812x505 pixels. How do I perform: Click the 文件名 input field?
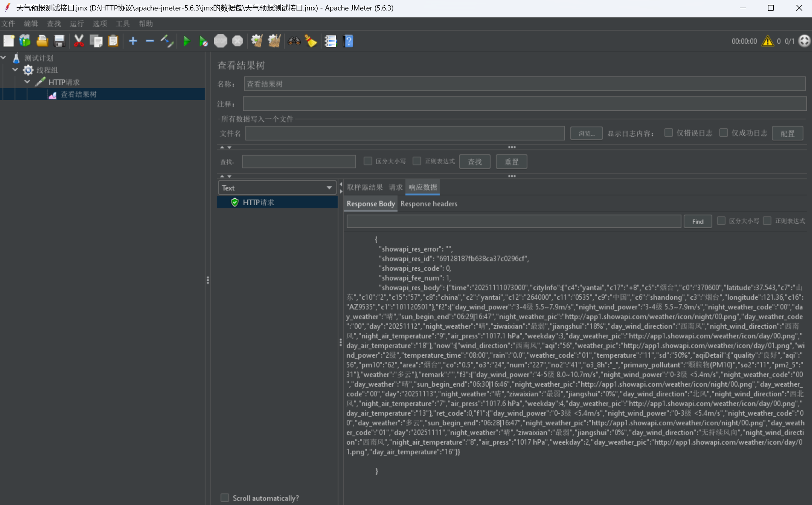click(x=405, y=134)
